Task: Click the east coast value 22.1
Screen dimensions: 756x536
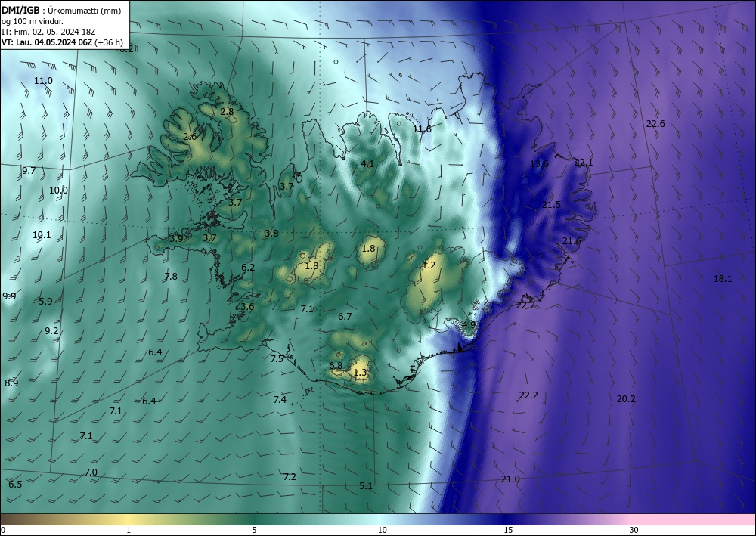Action: coord(584,163)
